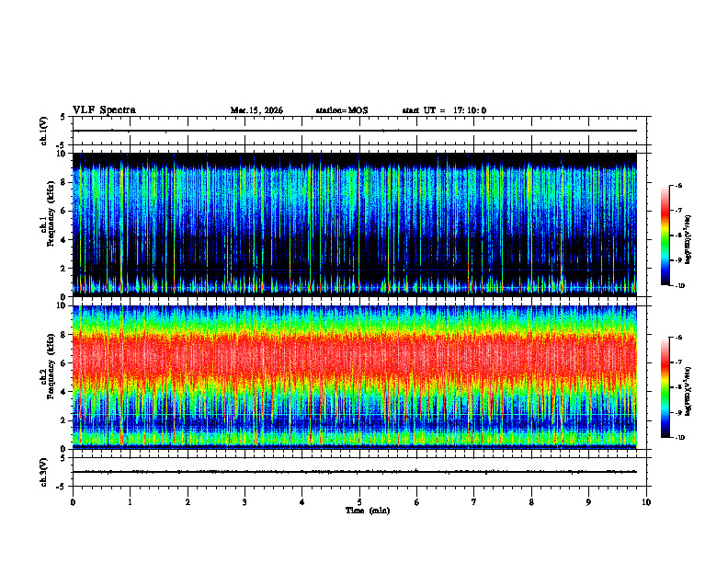Select the ch.2 "Frequency (kHz)" axis label
This screenshot has height=563, width=728.
tap(52, 366)
